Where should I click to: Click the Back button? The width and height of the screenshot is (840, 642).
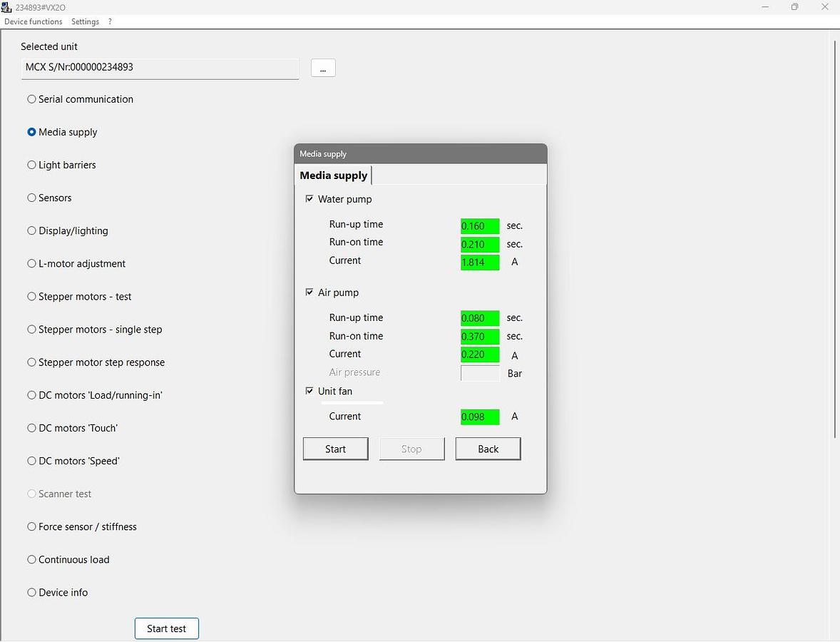pyautogui.click(x=488, y=449)
